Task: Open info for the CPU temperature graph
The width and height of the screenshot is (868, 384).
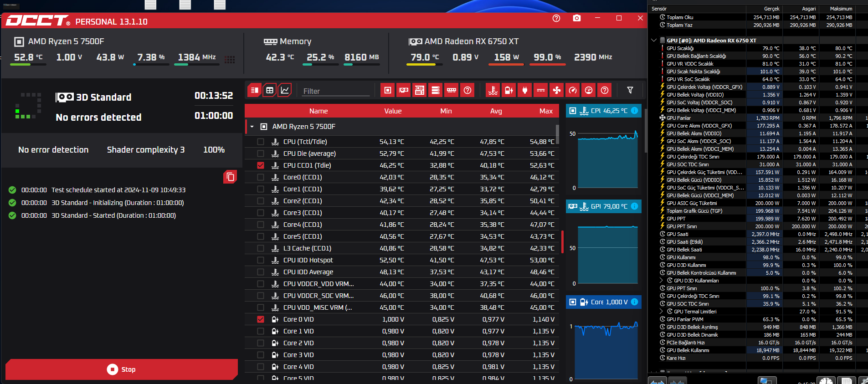Action: point(634,111)
